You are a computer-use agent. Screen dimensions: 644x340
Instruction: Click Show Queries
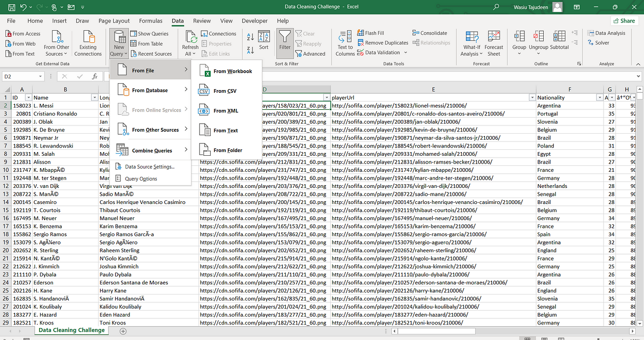149,34
